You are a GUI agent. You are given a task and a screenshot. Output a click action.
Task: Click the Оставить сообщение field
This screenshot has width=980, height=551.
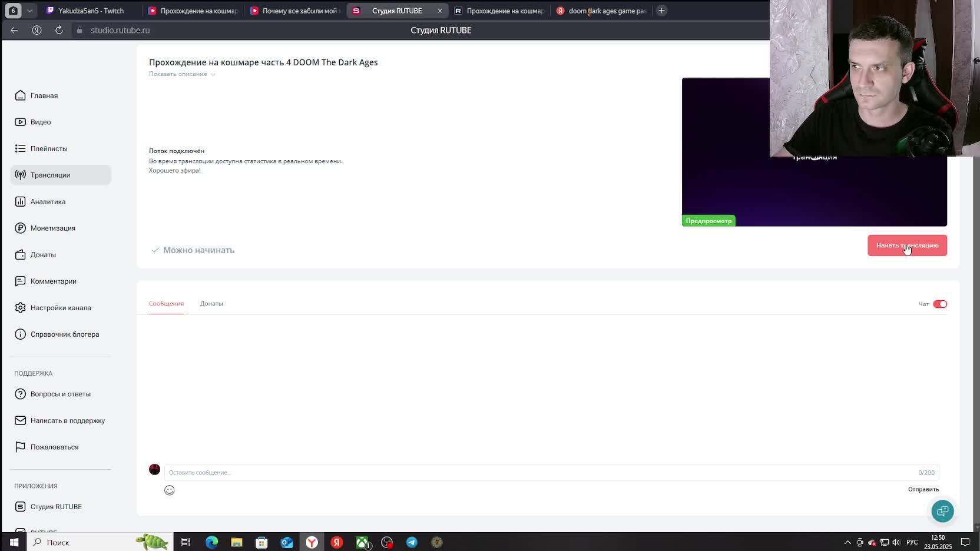pos(551,472)
